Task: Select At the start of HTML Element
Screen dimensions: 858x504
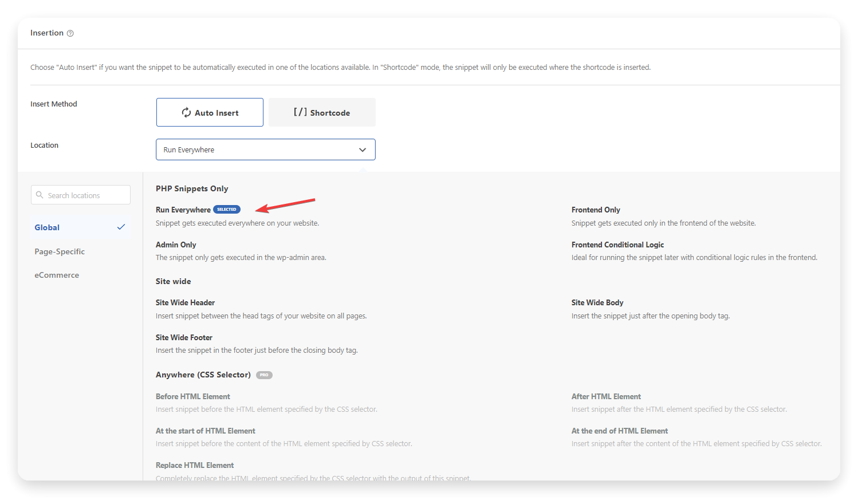Action: 206,431
